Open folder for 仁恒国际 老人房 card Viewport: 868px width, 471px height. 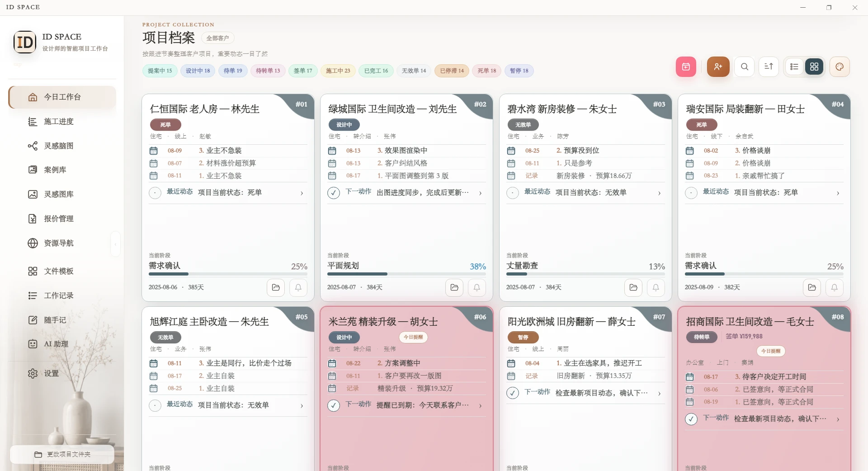[276, 287]
